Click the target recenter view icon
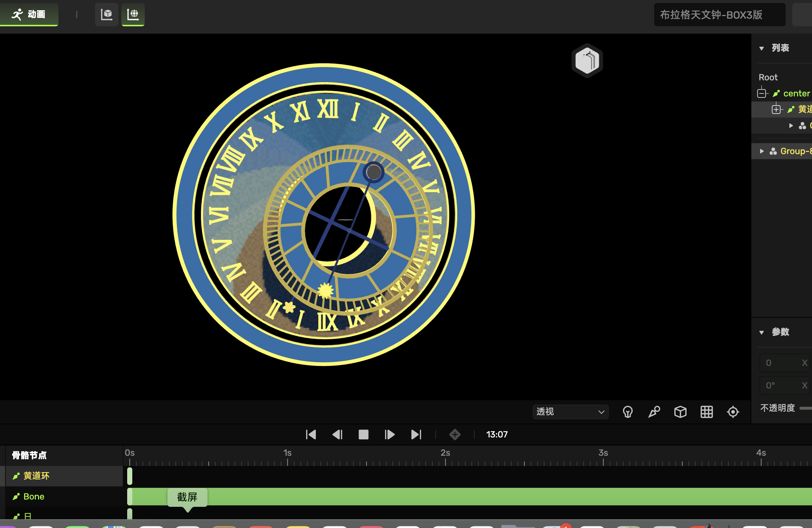Screen dimensions: 812x528 click(733, 412)
